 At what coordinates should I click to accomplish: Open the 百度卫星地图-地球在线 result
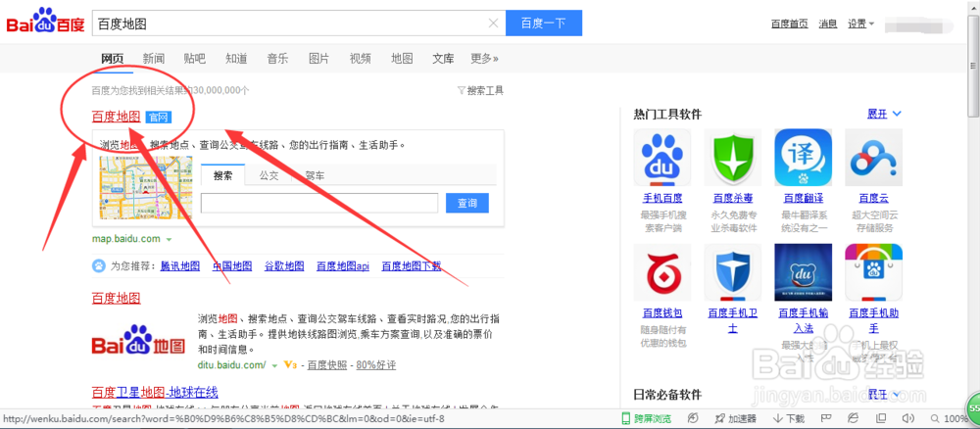click(155, 392)
